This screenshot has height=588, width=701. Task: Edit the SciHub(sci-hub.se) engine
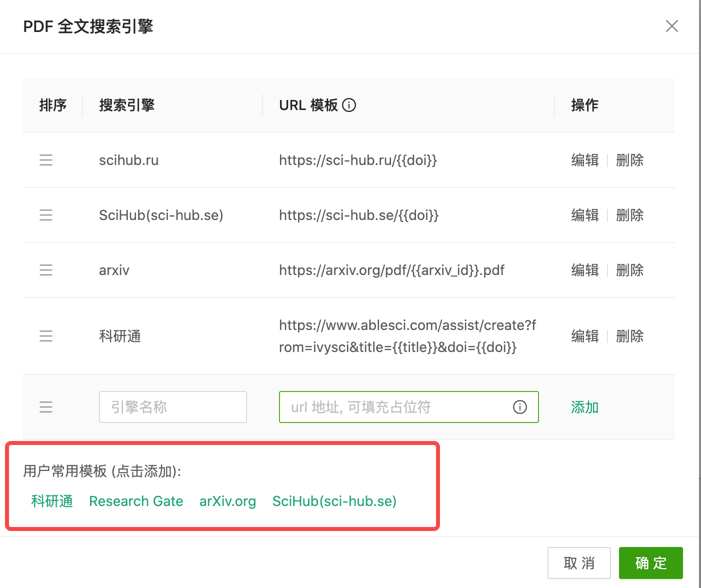(585, 215)
